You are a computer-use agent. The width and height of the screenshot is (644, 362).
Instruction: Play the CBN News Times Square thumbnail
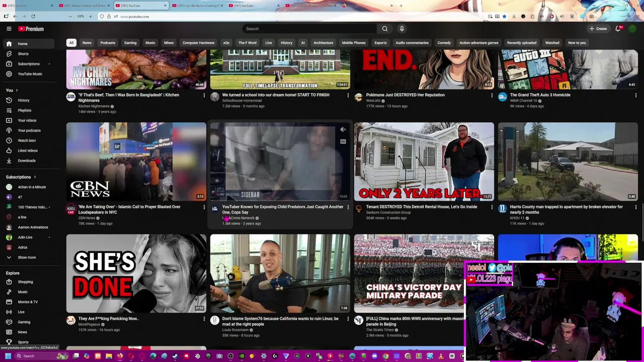[136, 161]
